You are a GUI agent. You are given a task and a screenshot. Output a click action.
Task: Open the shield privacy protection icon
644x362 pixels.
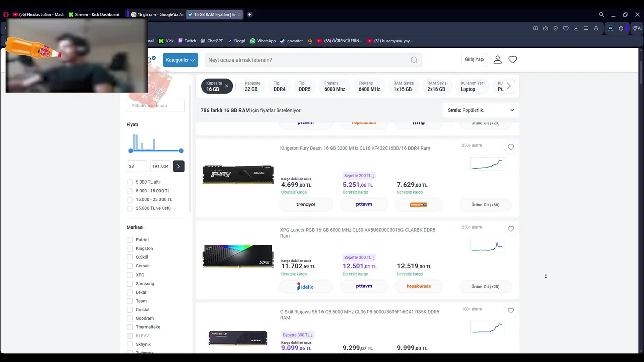[x=555, y=28]
